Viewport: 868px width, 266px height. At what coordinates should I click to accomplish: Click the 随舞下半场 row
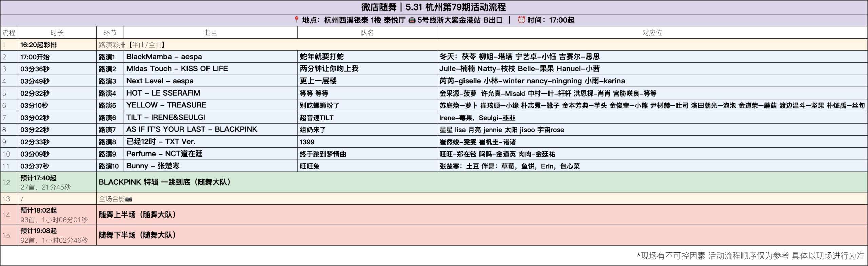point(137,235)
